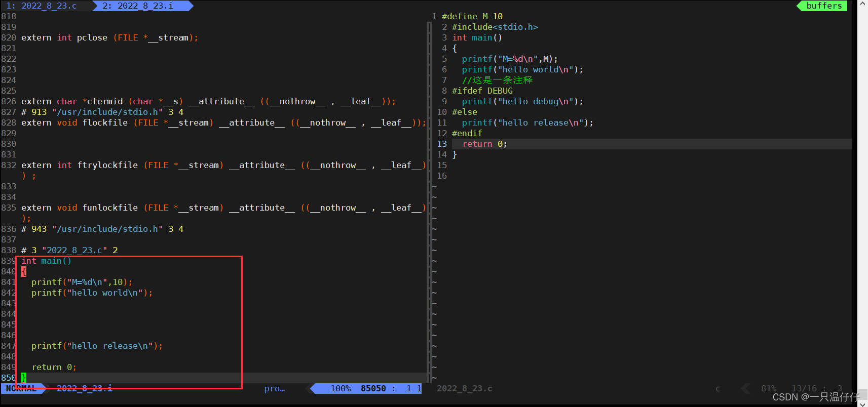Viewport: 868px width, 407px height.
Task: Click the '#include<stdio.h>' line
Action: tap(495, 27)
